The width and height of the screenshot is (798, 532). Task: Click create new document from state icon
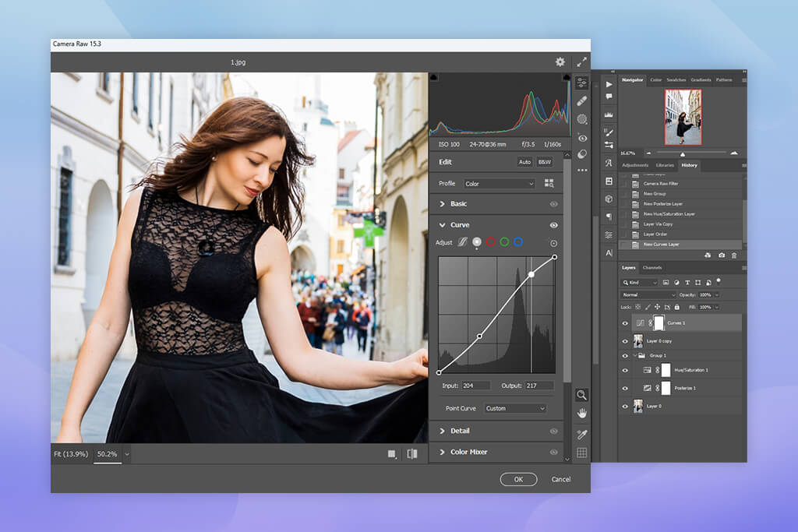point(708,255)
